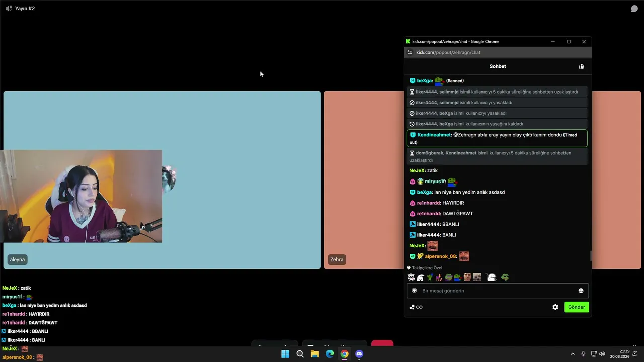This screenshot has width=644, height=362.
Task: Insert the man's face emote in emote row
Action: coord(467,277)
